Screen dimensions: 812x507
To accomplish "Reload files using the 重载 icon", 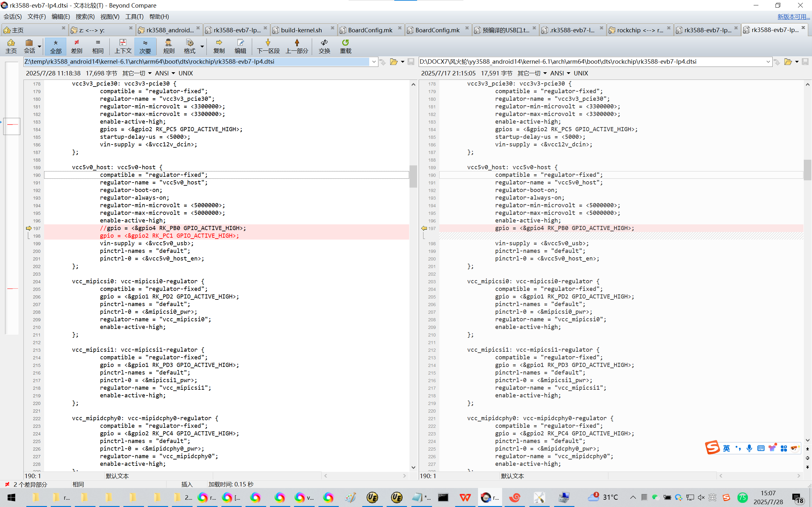I will 345,46.
